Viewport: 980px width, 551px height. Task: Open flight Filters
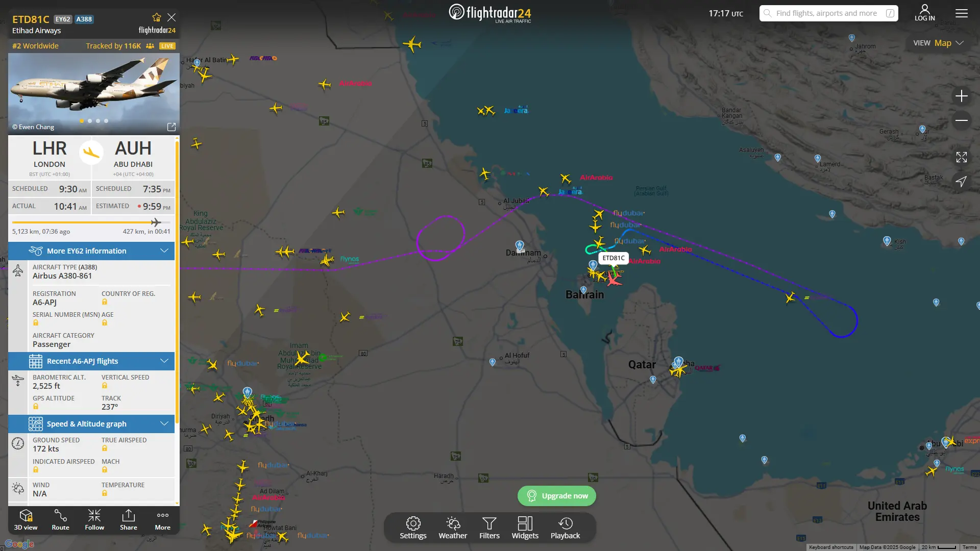489,528
